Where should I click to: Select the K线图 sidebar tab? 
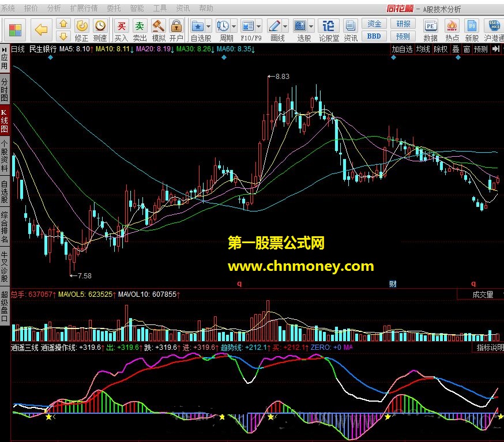click(x=5, y=120)
